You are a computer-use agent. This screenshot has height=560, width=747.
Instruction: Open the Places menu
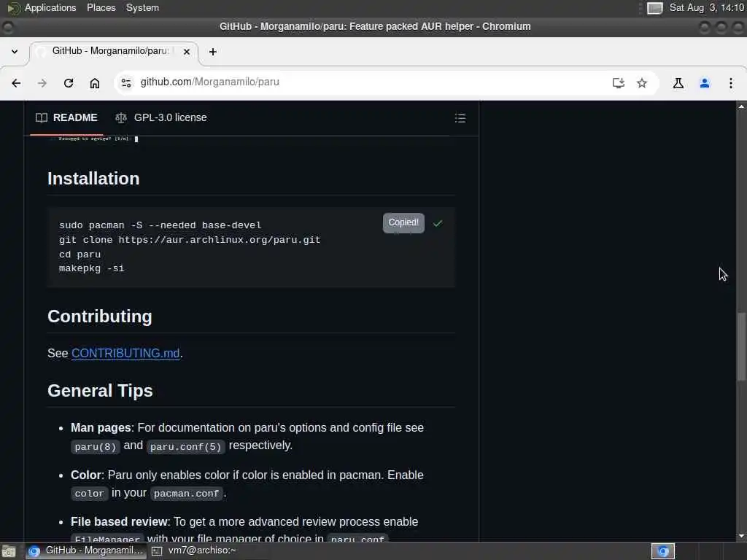(101, 7)
